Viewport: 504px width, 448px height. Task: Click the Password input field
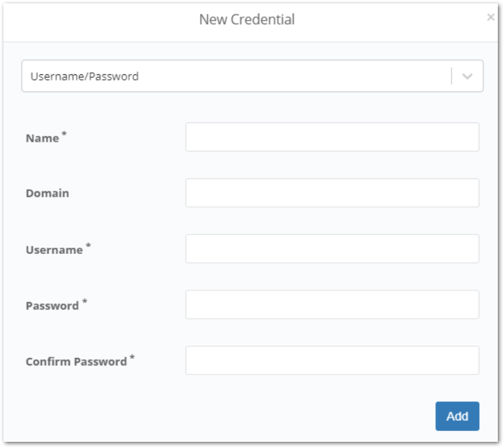[332, 304]
